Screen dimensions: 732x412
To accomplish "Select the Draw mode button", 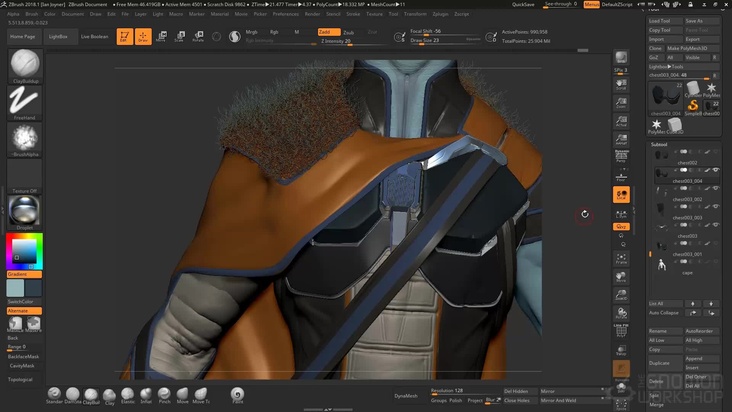I will (143, 36).
